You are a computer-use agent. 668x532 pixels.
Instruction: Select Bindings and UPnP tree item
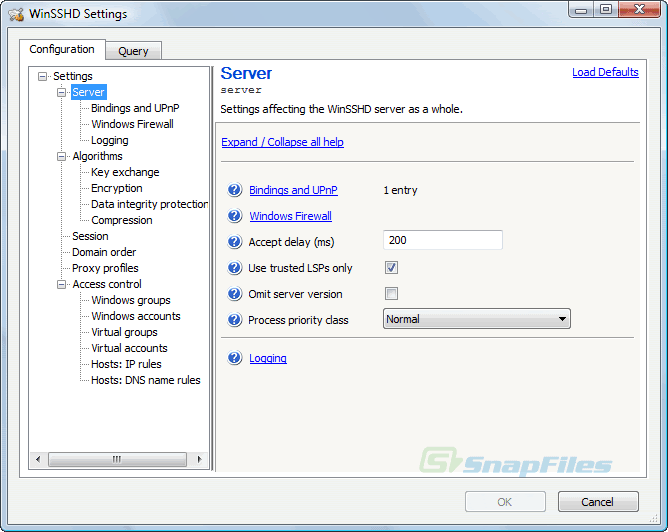[x=135, y=108]
